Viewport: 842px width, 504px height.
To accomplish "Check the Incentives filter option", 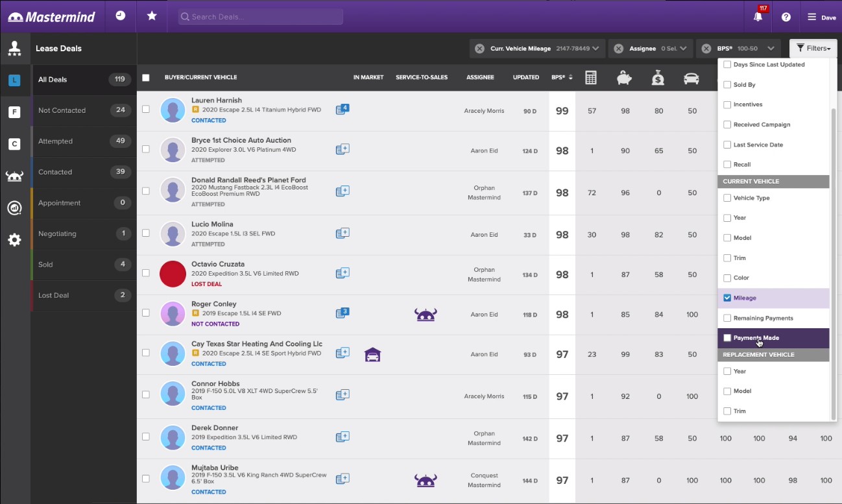I will [x=727, y=104].
